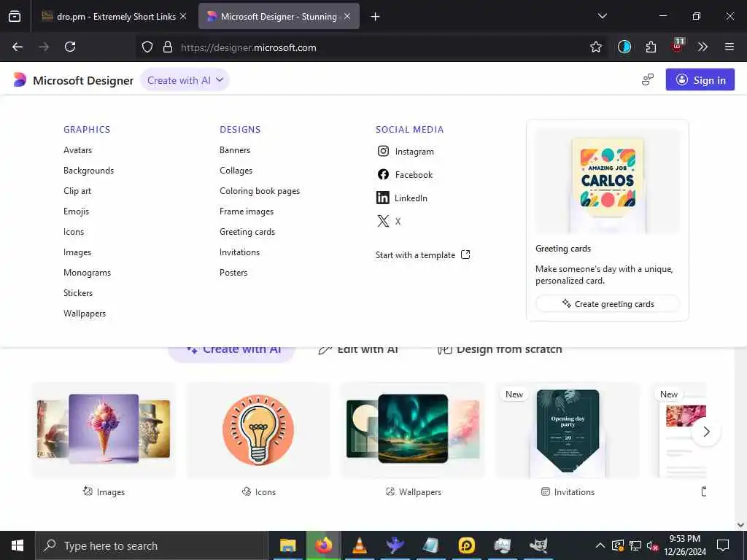Follow the Start with a template link
Viewport: 747px width, 560px height.
point(422,254)
